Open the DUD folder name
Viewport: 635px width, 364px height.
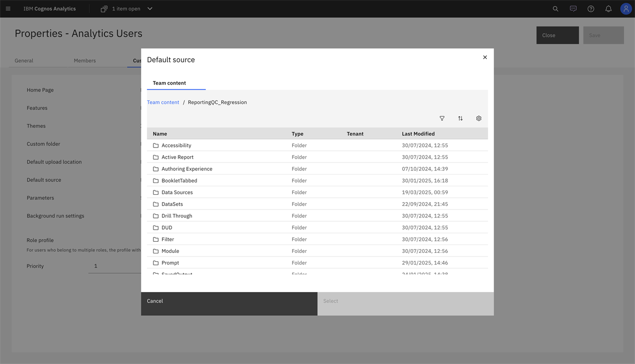(167, 228)
